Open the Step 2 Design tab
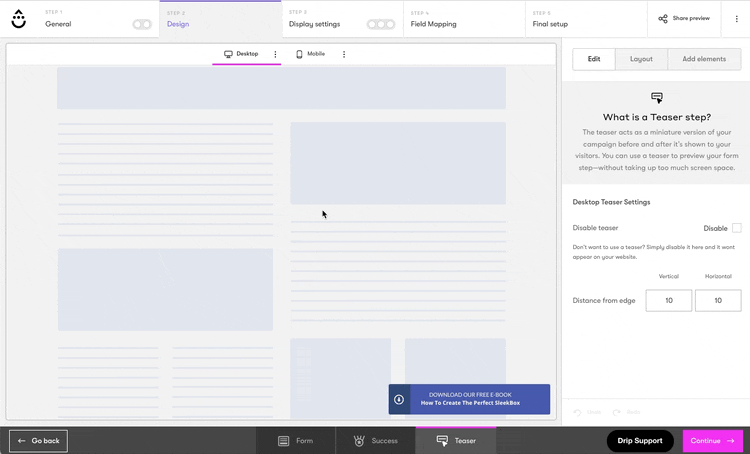 point(221,19)
